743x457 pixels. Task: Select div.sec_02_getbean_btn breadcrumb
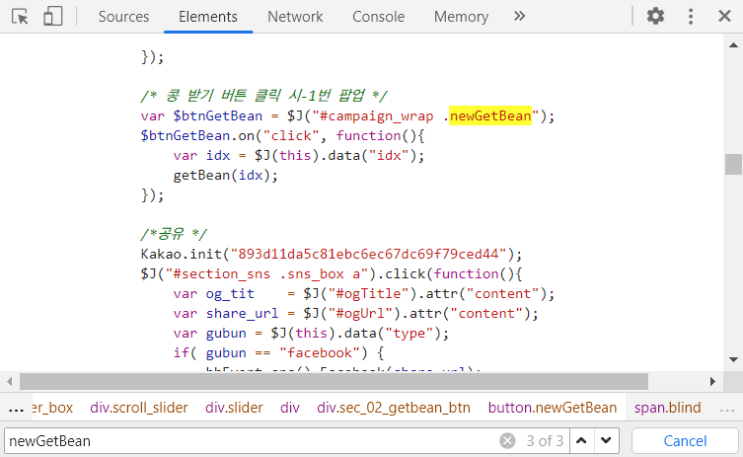pos(393,408)
